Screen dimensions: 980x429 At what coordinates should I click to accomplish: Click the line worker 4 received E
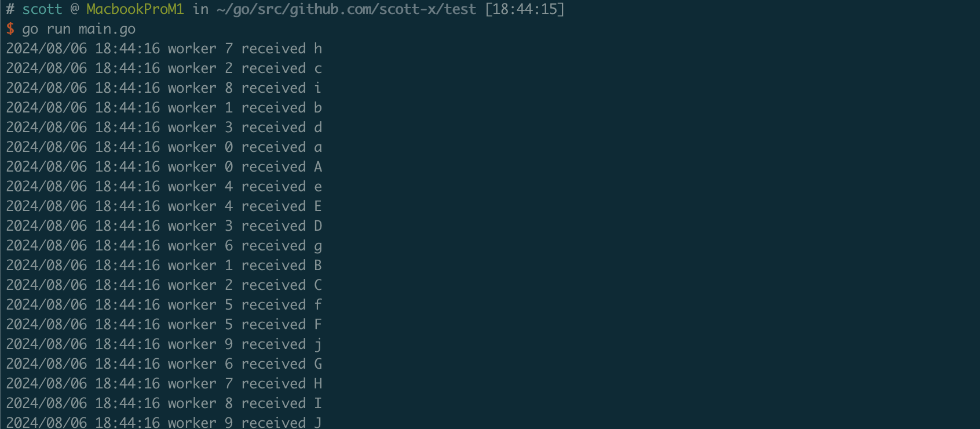point(164,206)
